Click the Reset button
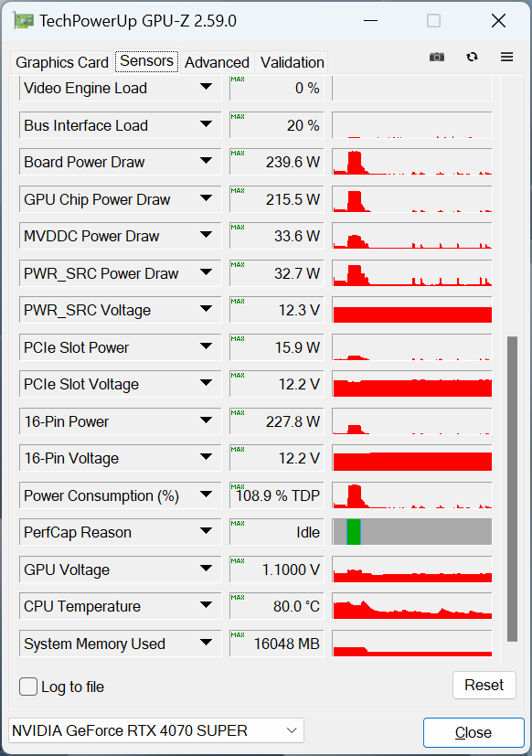Screen dimensions: 532x756 [x=484, y=685]
